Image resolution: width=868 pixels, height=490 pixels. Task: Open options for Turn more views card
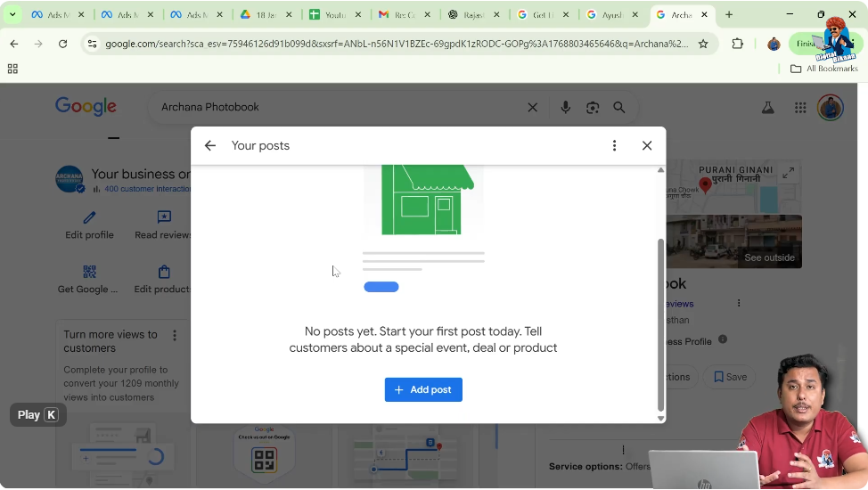pos(175,336)
